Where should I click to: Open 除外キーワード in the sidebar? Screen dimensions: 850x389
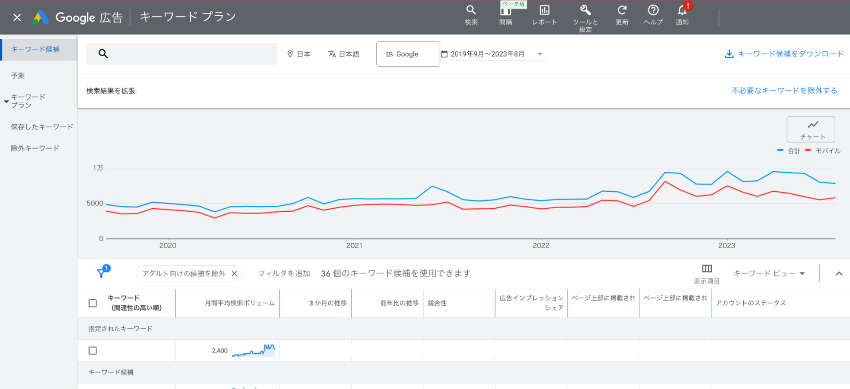(35, 148)
